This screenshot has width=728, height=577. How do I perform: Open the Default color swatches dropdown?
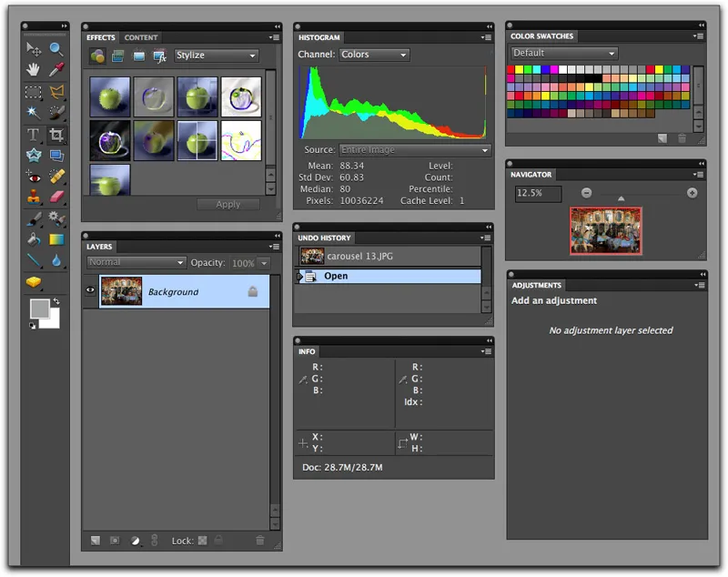[562, 53]
